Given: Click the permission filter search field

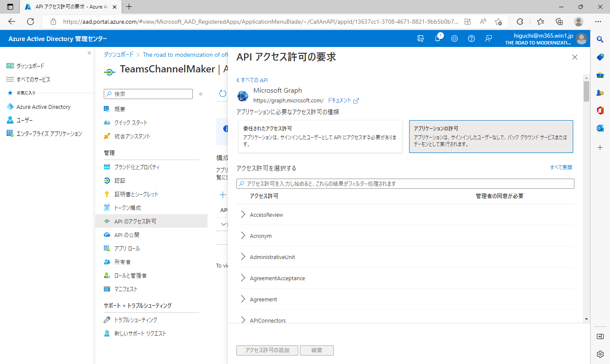Looking at the screenshot, I should point(405,184).
